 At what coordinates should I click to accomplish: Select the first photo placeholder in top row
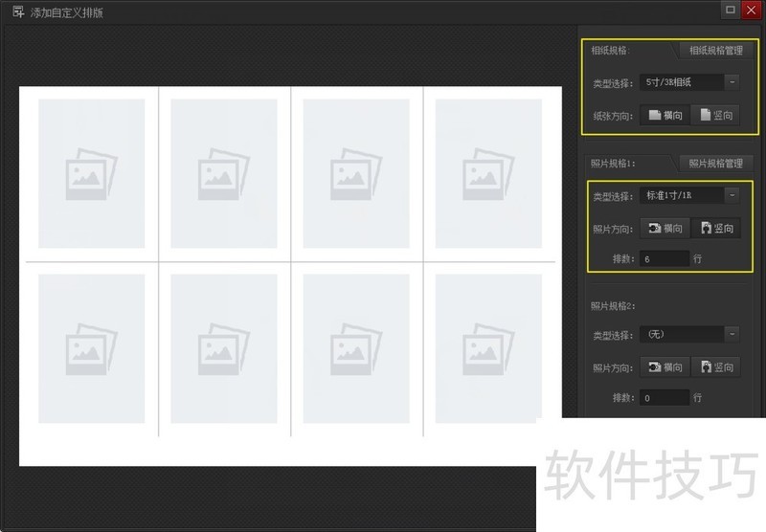click(x=91, y=174)
